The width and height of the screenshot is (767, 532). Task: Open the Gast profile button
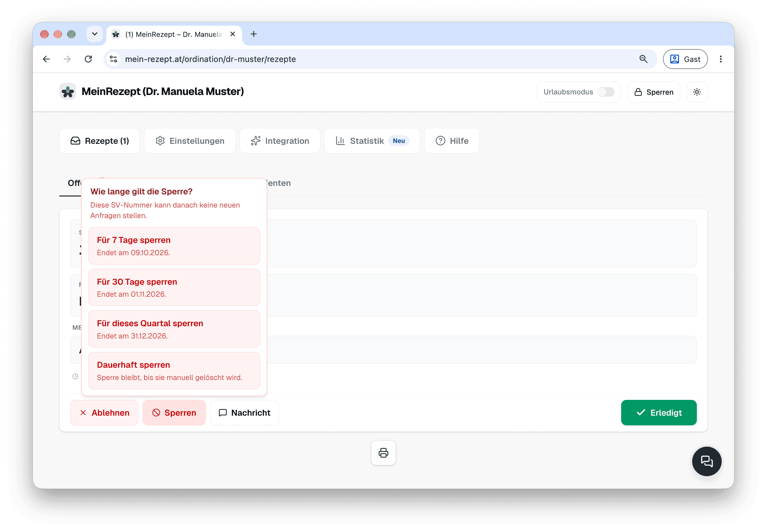pos(685,59)
